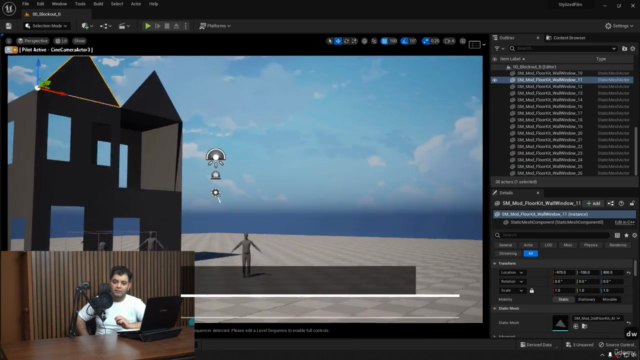This screenshot has width=640, height=360.
Task: Choose the Translate move tool
Action: click(338, 41)
